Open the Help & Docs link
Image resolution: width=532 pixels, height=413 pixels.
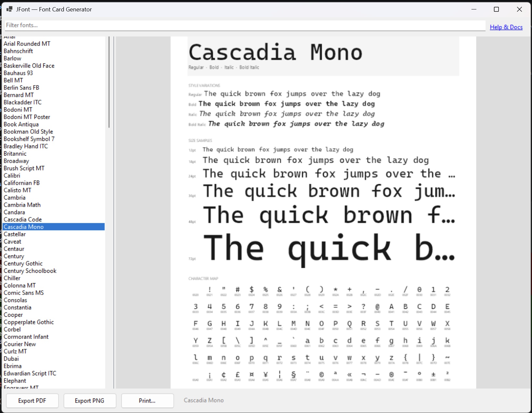coord(506,27)
